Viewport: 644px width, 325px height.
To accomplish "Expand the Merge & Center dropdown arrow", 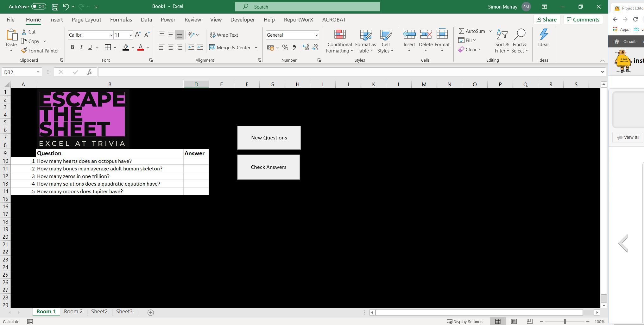I will pos(256,48).
